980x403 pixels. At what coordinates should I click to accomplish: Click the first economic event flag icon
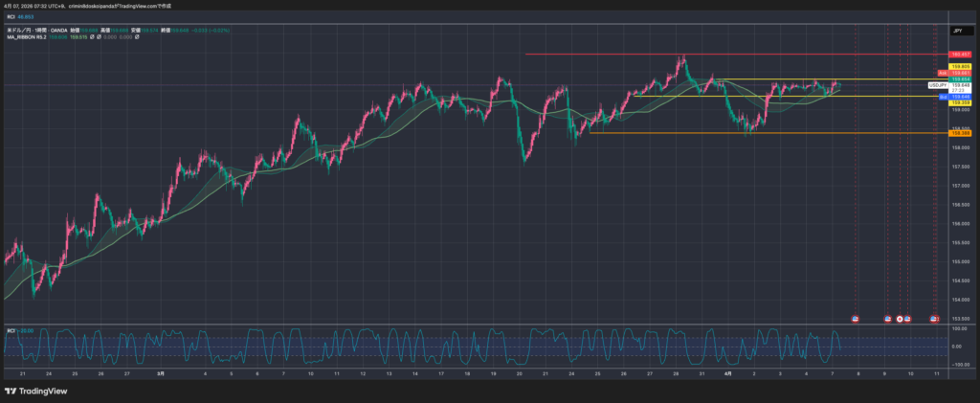(x=856, y=318)
